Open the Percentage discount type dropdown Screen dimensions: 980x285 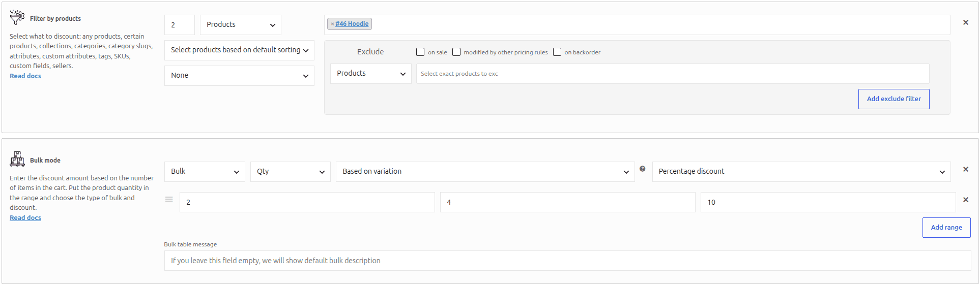801,172
